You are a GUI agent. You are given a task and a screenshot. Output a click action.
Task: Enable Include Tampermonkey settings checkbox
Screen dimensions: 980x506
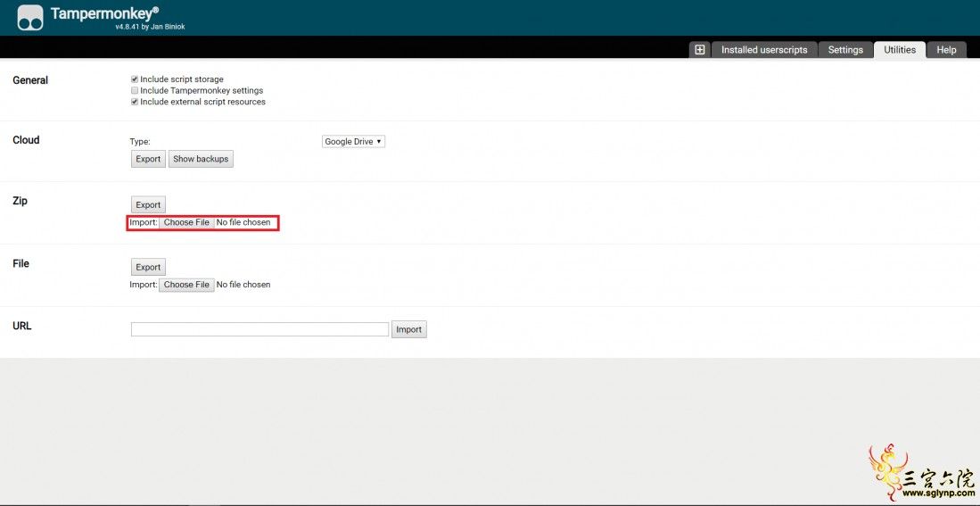coord(135,91)
